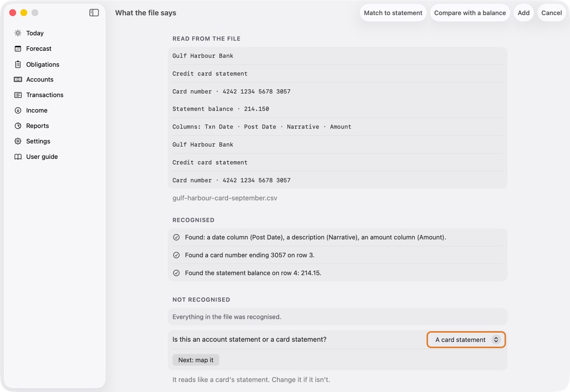Screen dimensions: 570x392
Task: Click 'Is this an account statement' question text
Action: (x=249, y=339)
